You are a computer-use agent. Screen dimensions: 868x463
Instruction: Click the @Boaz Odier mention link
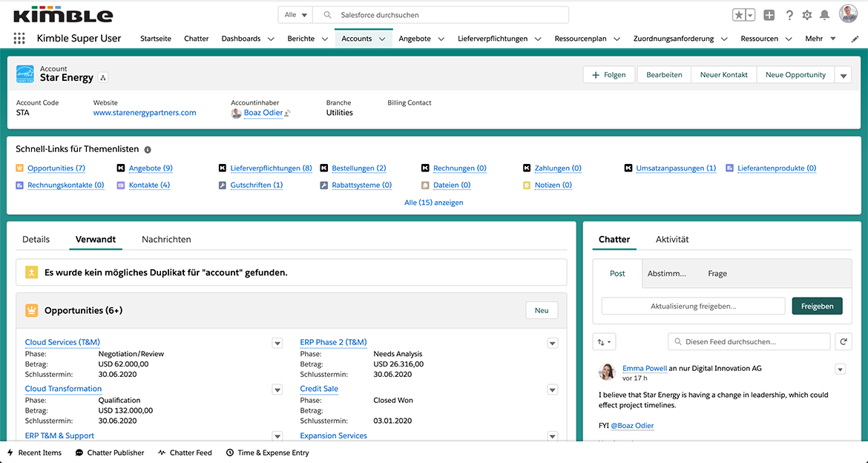pos(632,426)
